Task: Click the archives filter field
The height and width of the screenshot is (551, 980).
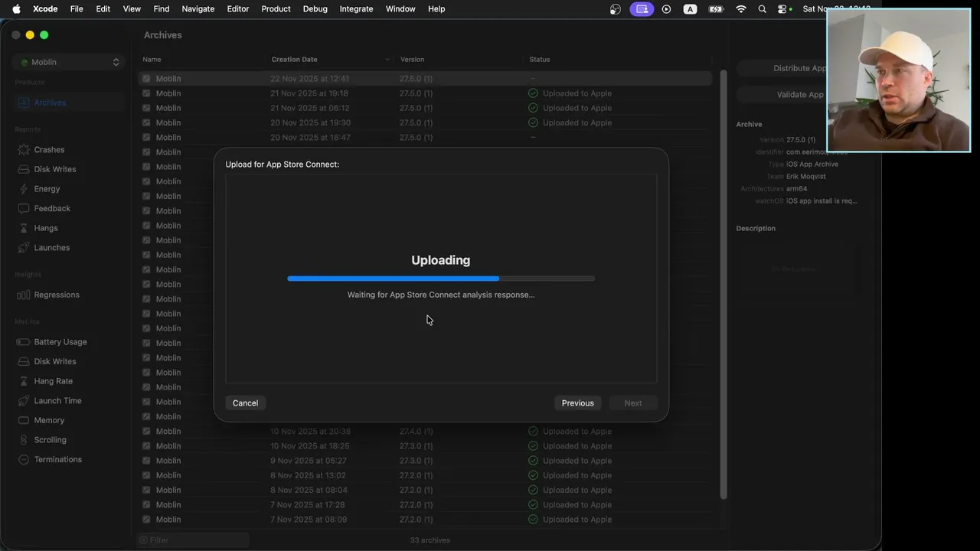Action: pos(193,540)
